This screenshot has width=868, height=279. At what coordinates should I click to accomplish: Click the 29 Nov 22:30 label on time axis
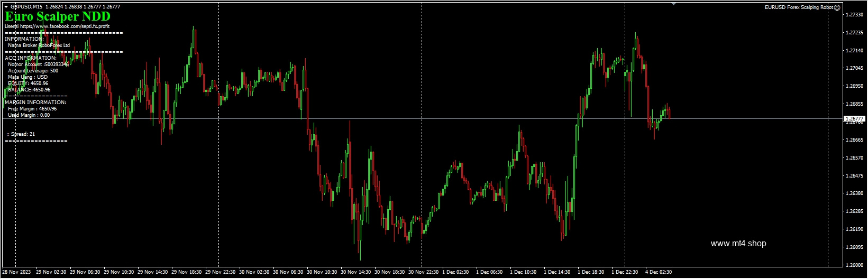[221, 272]
